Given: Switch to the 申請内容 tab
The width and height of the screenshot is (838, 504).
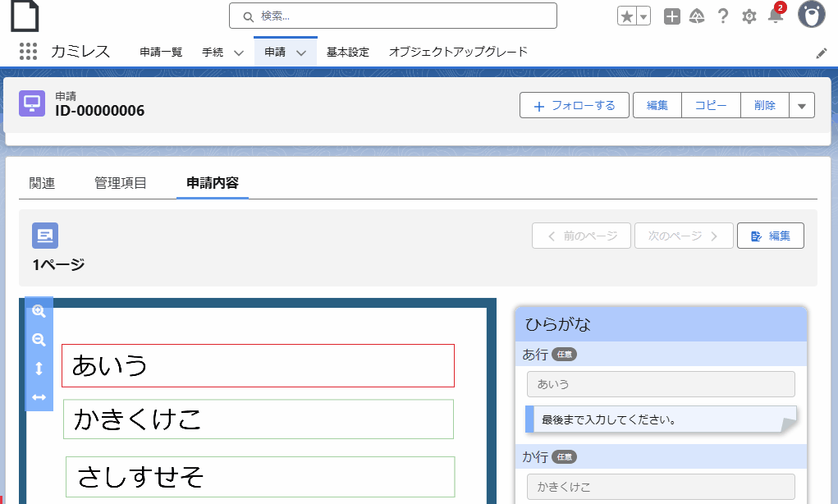Looking at the screenshot, I should [x=213, y=183].
